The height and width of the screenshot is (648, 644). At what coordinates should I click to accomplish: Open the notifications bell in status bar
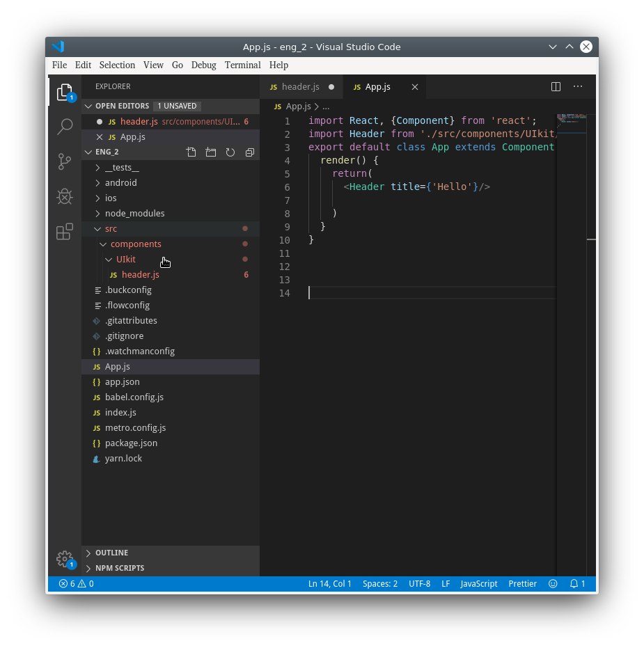click(577, 583)
